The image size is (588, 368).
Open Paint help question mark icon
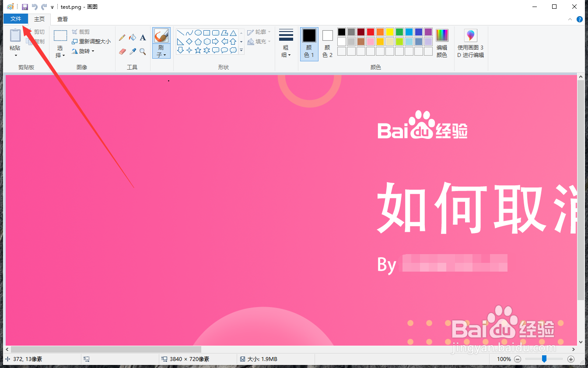pos(580,19)
